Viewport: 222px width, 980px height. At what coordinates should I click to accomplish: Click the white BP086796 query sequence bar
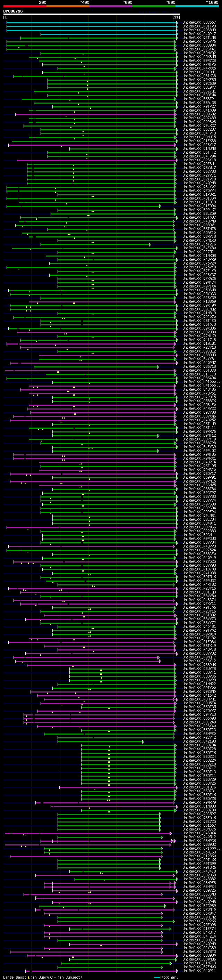click(x=92, y=14)
